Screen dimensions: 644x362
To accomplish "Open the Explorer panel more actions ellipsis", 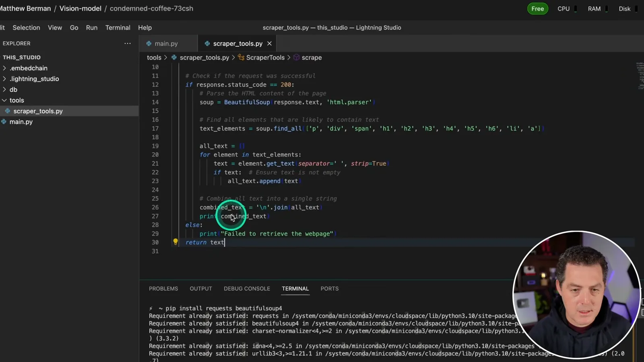I will (128, 43).
